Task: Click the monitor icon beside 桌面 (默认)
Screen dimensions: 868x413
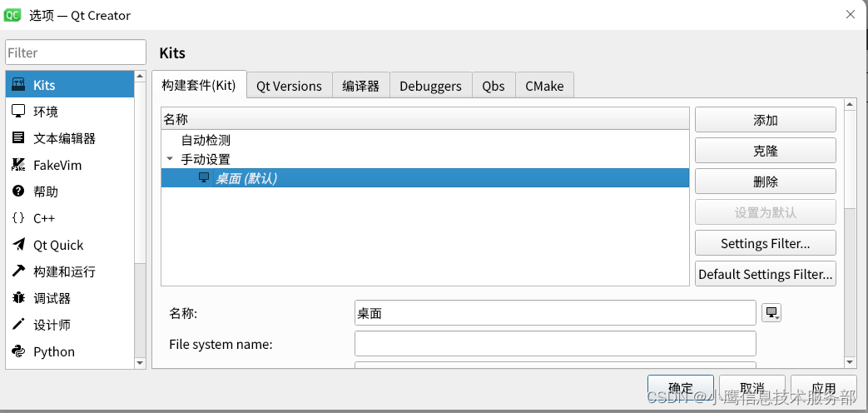Action: click(x=204, y=177)
